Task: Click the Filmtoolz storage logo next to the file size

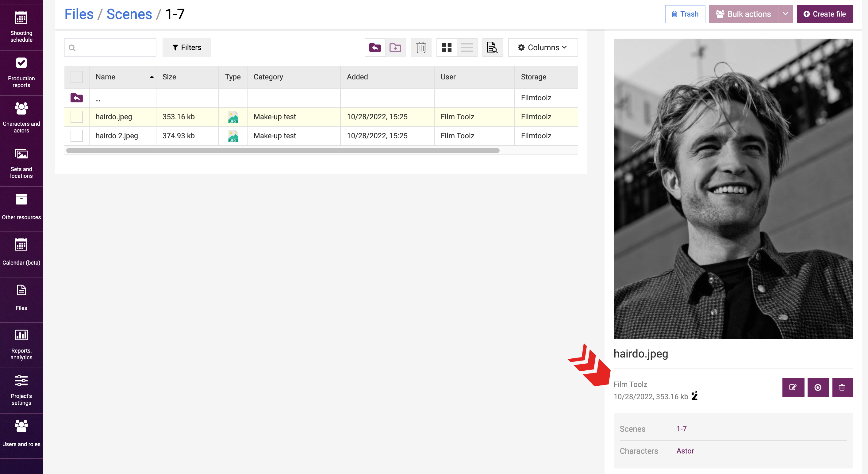Action: coord(694,396)
